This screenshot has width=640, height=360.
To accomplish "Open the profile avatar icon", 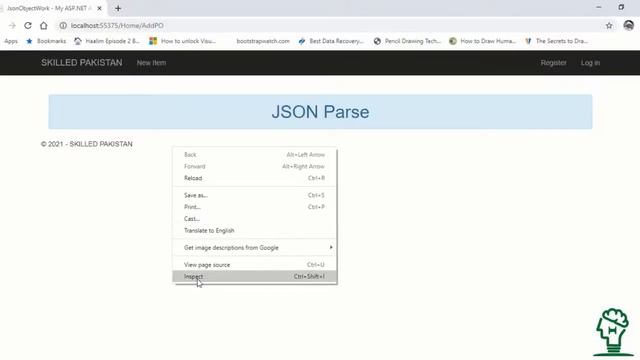I will pyautogui.click(x=629, y=25).
